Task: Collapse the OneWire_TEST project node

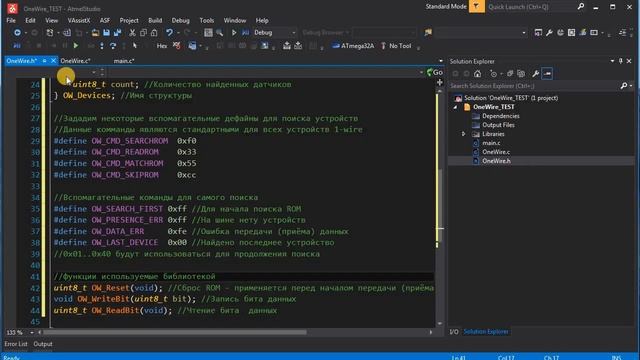Action: [x=456, y=107]
